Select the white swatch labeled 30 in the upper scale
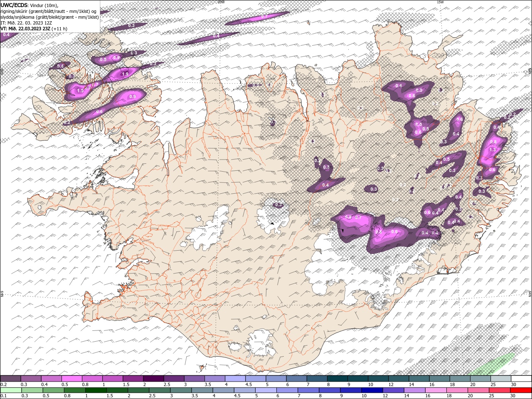Image resolution: width=532 pixels, height=399 pixels. coord(521,379)
